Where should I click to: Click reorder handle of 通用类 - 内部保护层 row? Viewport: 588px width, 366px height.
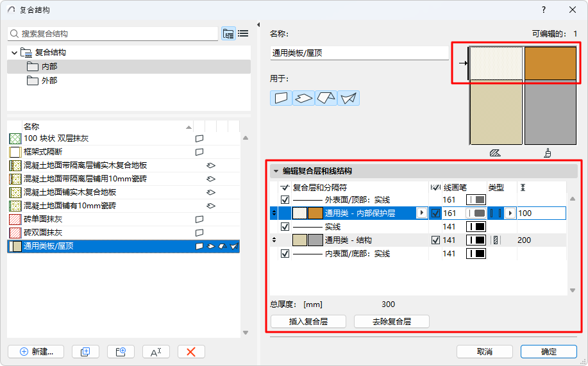(274, 213)
